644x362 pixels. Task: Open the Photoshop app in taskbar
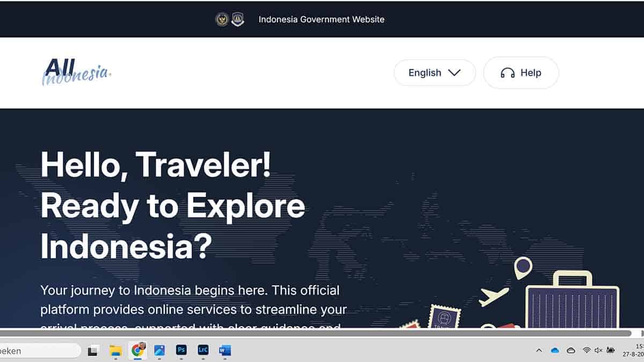181,350
